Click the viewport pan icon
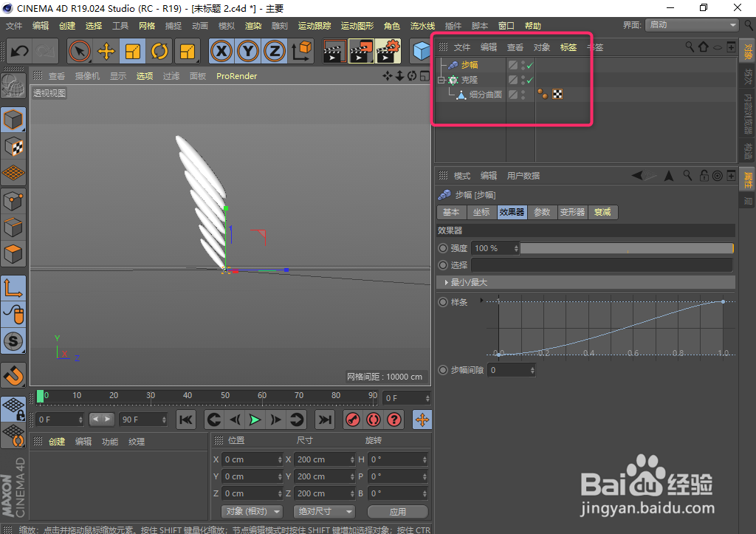The width and height of the screenshot is (756, 534). pyautogui.click(x=387, y=76)
